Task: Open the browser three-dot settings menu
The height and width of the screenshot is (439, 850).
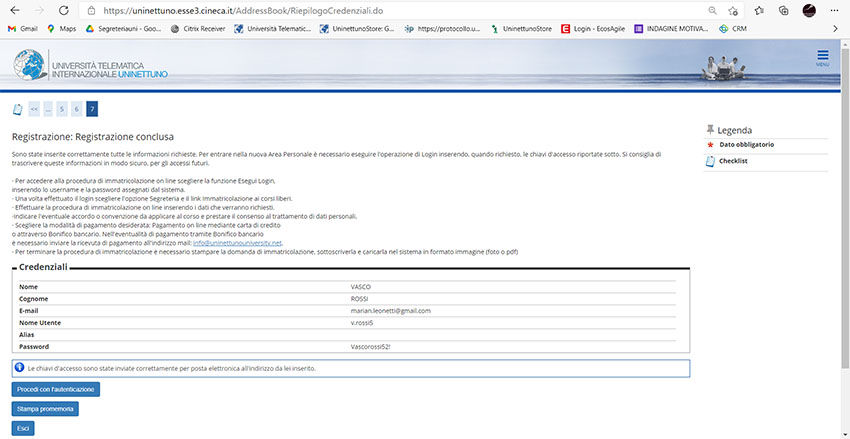Action: (835, 10)
